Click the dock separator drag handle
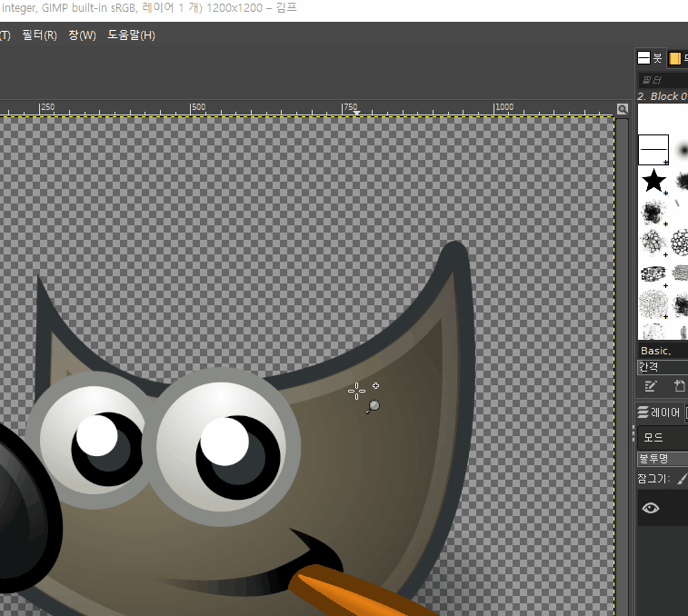 (x=633, y=432)
